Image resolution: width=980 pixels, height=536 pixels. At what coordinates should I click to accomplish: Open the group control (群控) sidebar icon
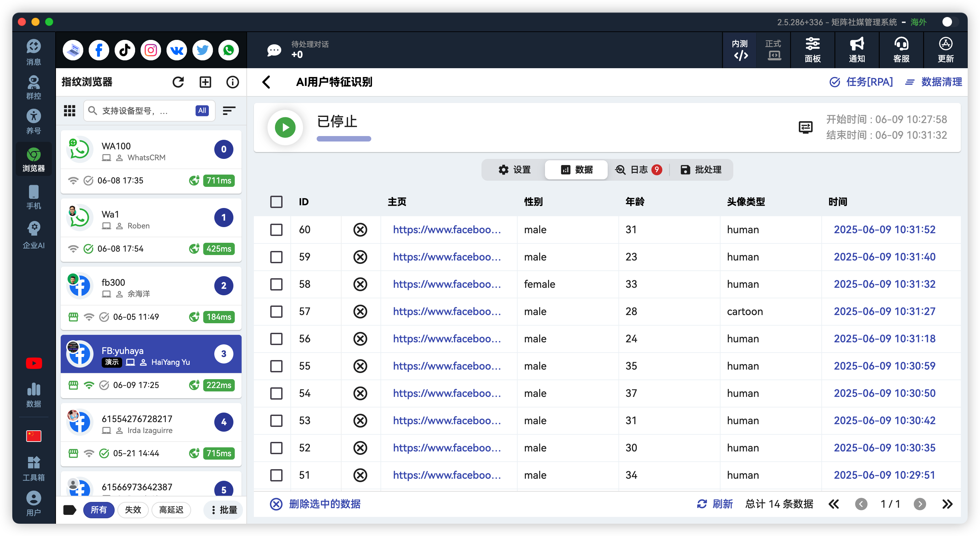pyautogui.click(x=33, y=87)
